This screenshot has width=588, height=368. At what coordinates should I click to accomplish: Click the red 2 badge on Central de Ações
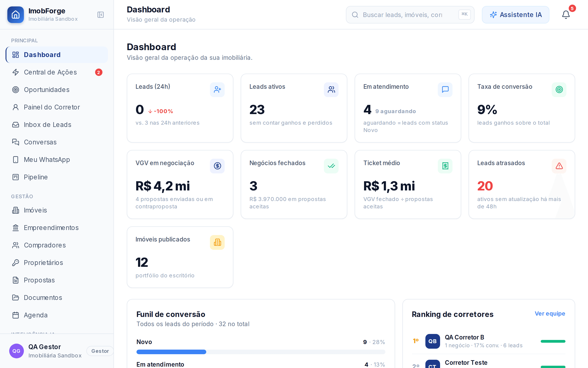click(x=98, y=72)
